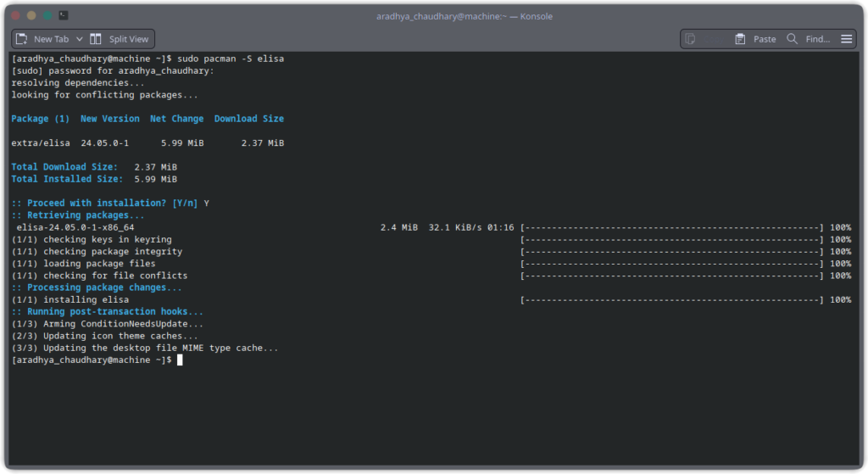The image size is (868, 474).
Task: Click the 'Download Size' column header
Action: [249, 119]
